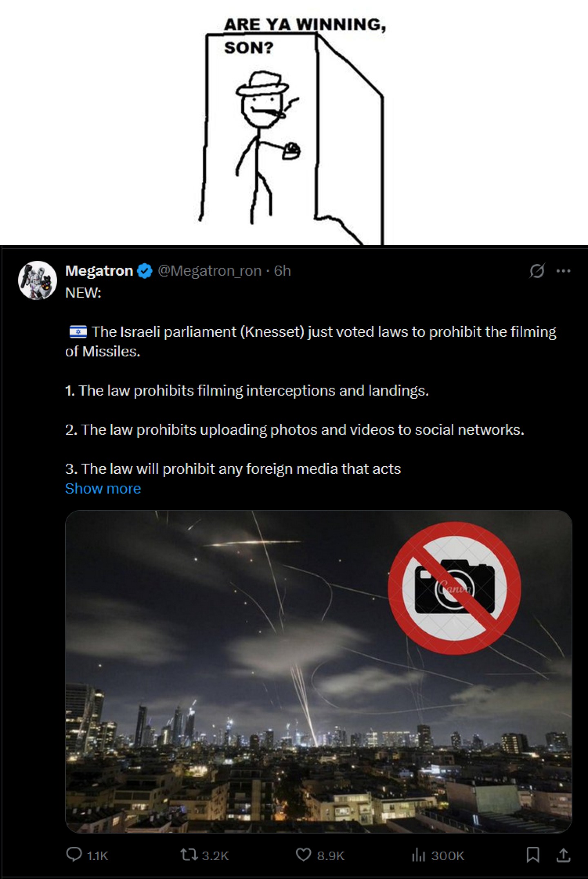Click the 8.9K likes count
588x879 pixels.
[x=331, y=856]
